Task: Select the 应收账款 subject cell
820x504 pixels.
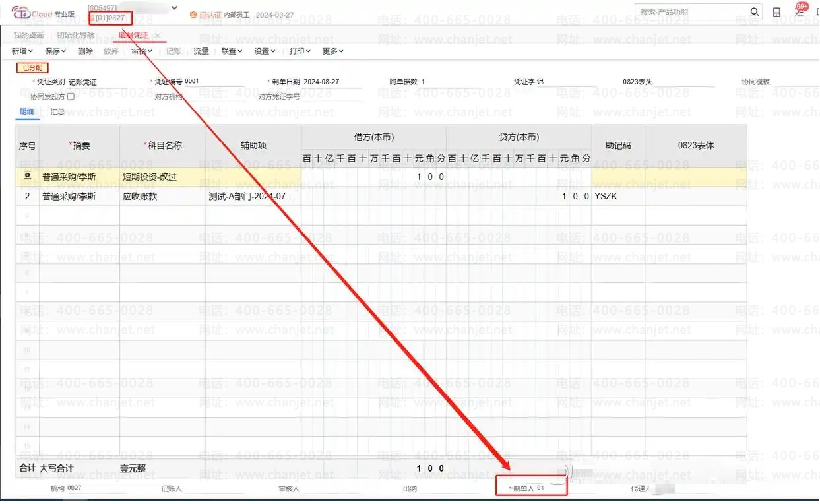Action: pyautogui.click(x=162, y=197)
